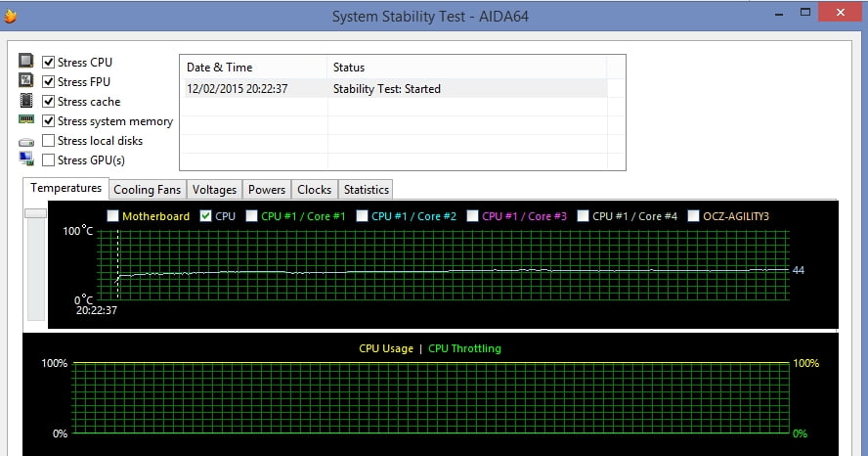This screenshot has width=868, height=456.
Task: Click the cache chip icon beside Stress cache
Action: click(26, 100)
